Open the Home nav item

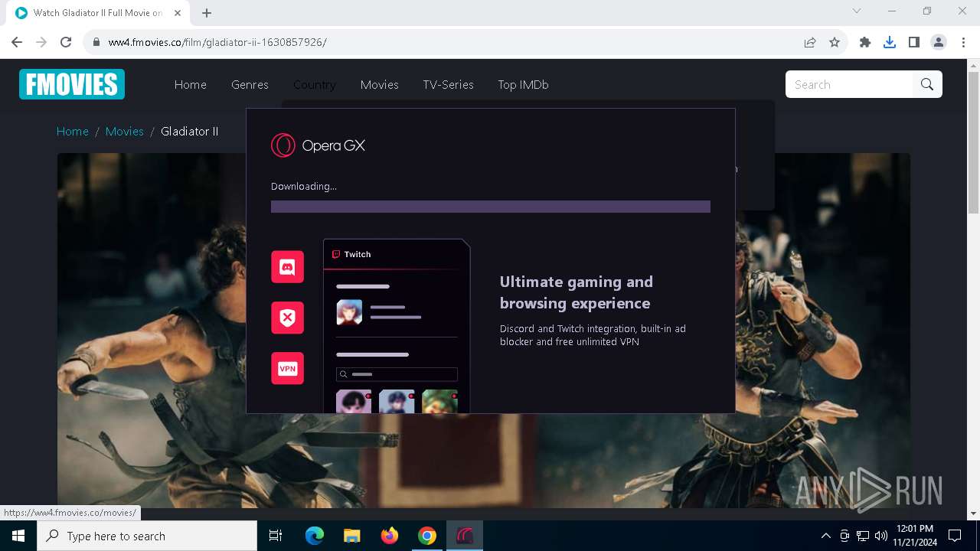tap(191, 85)
